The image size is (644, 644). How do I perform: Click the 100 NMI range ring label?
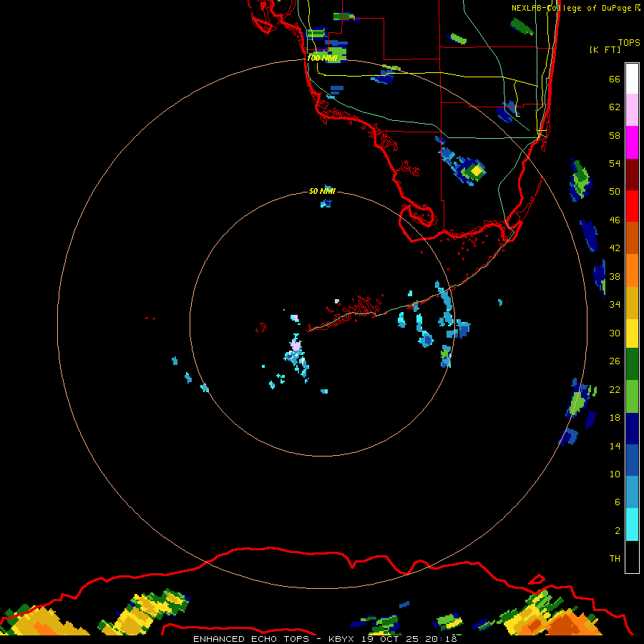pyautogui.click(x=322, y=59)
